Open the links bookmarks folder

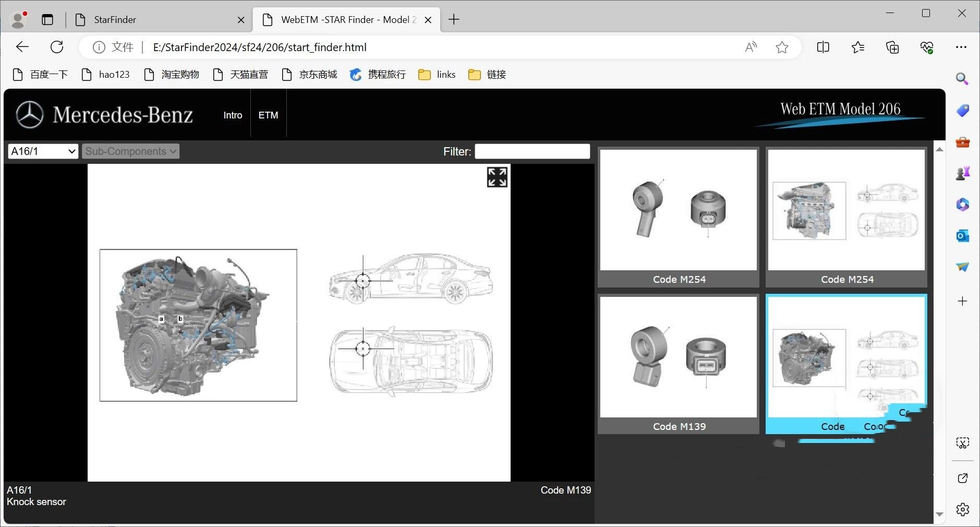437,75
